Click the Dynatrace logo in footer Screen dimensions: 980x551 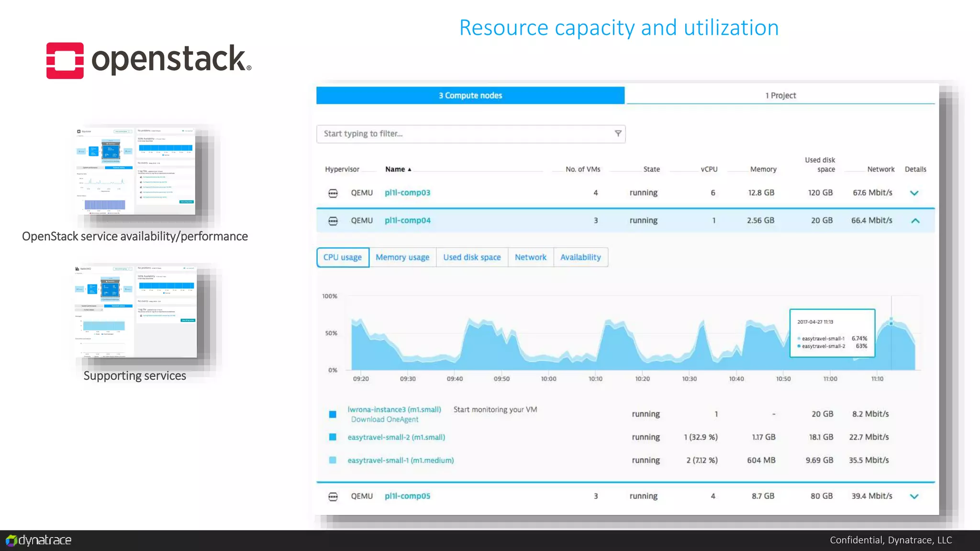tap(38, 540)
